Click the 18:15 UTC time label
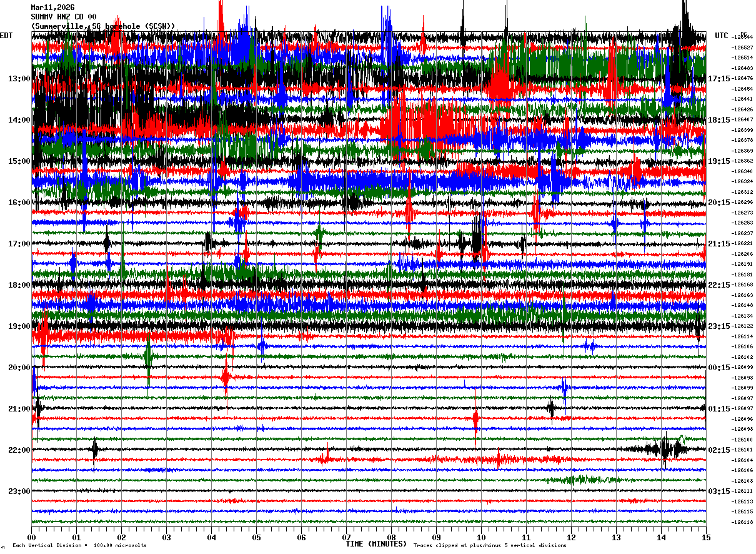756x554 pixels. (x=719, y=120)
